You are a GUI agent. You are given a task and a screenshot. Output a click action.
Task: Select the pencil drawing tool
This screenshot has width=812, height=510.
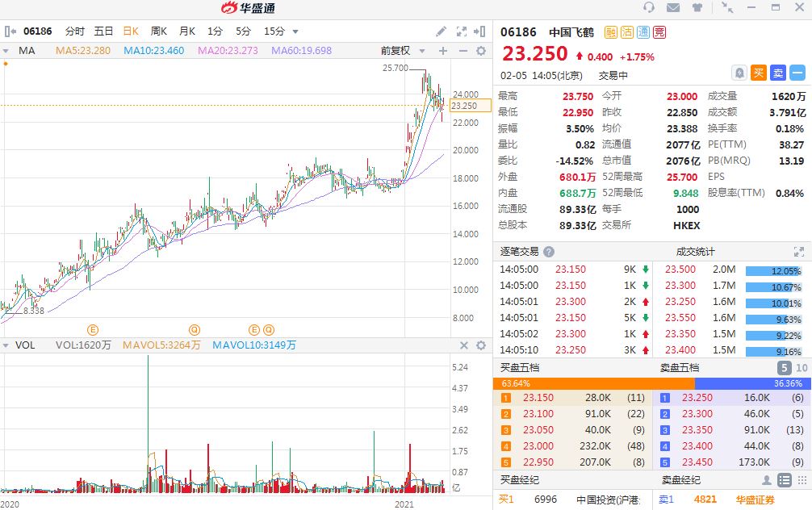pyautogui.click(x=441, y=31)
